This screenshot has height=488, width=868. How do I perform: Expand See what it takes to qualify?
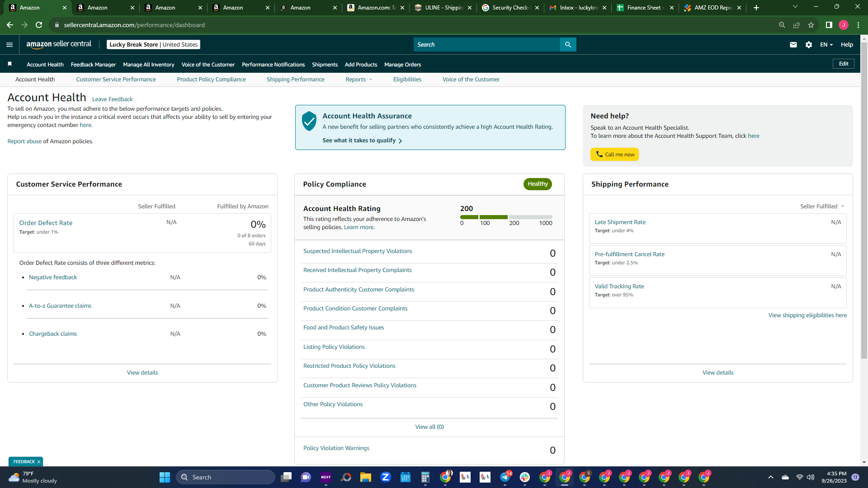(x=362, y=141)
